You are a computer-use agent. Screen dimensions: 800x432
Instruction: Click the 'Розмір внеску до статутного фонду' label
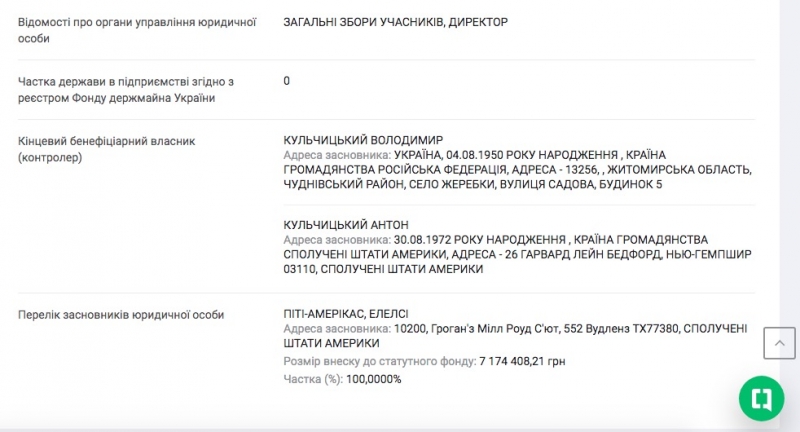(x=379, y=361)
